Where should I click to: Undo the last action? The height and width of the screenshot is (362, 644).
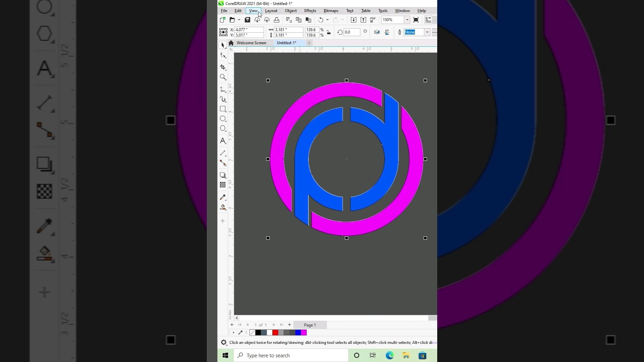coord(320,20)
